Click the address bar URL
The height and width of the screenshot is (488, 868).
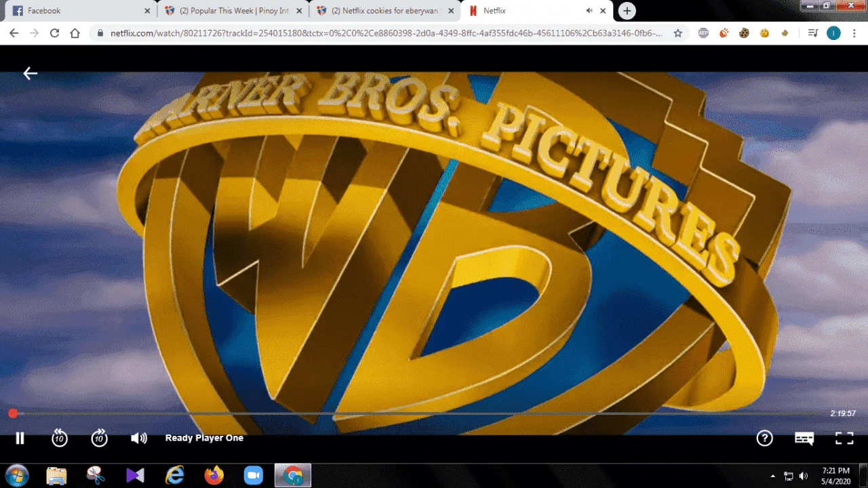[x=387, y=33]
